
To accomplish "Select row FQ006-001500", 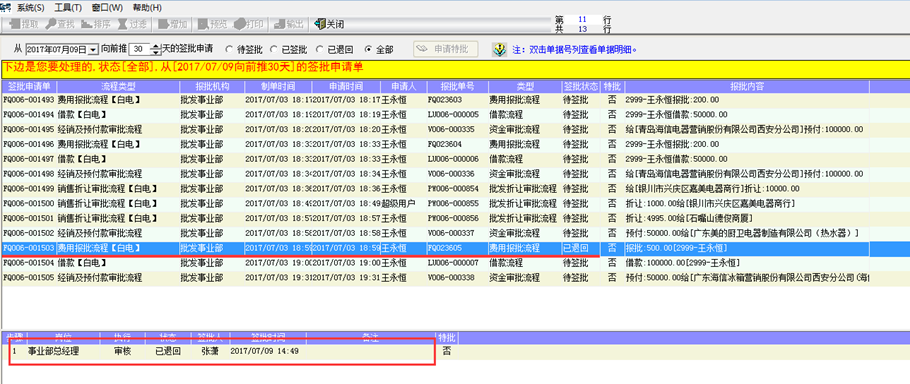I will (x=435, y=204).
